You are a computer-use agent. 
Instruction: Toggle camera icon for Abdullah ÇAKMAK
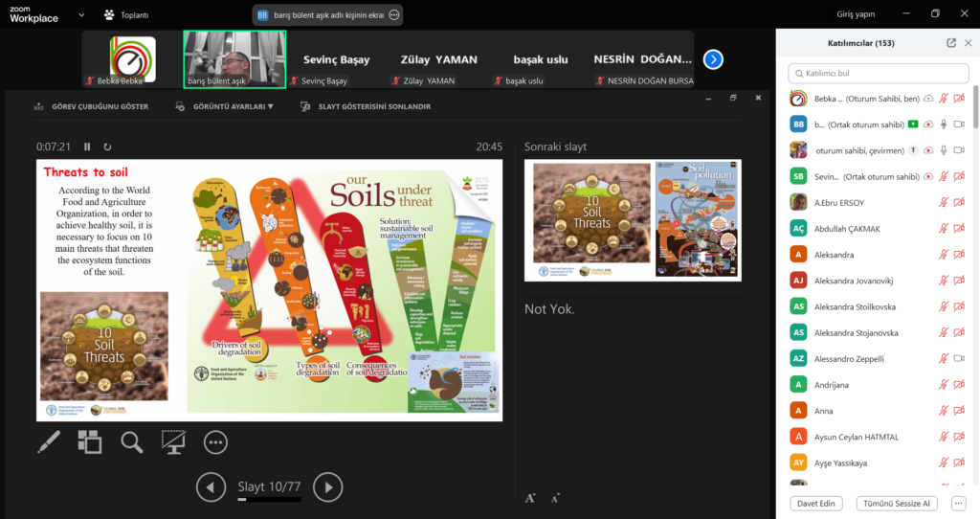point(959,228)
